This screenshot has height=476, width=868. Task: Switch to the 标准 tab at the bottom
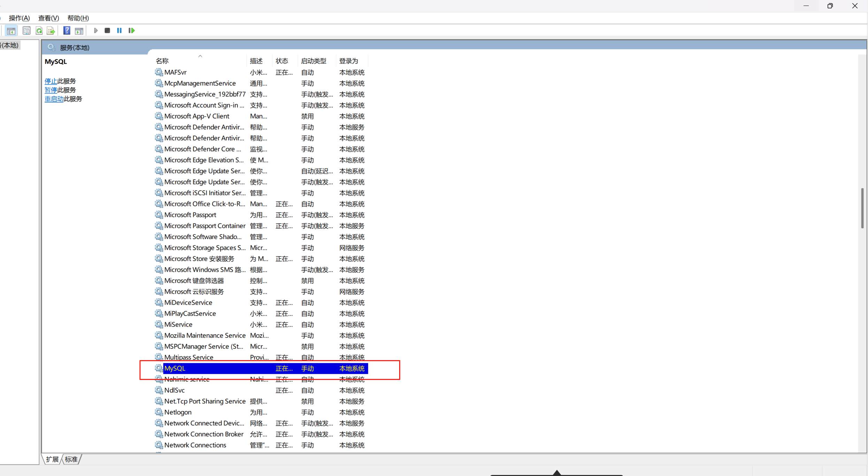pos(71,459)
